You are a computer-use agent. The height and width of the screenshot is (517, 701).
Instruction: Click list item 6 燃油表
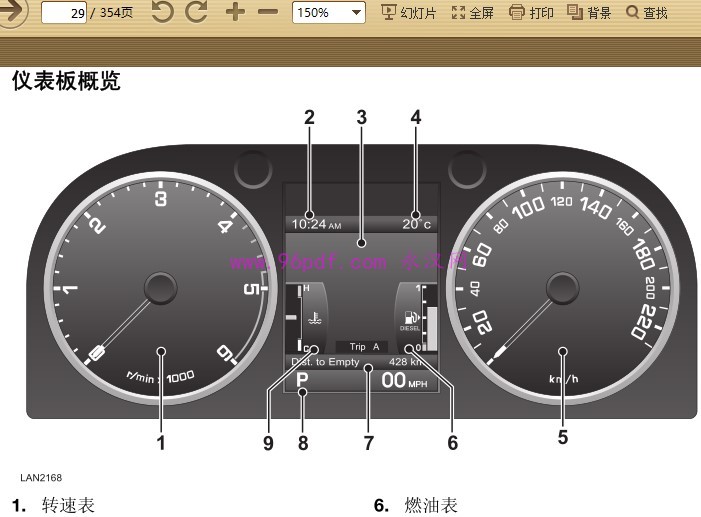point(416,505)
